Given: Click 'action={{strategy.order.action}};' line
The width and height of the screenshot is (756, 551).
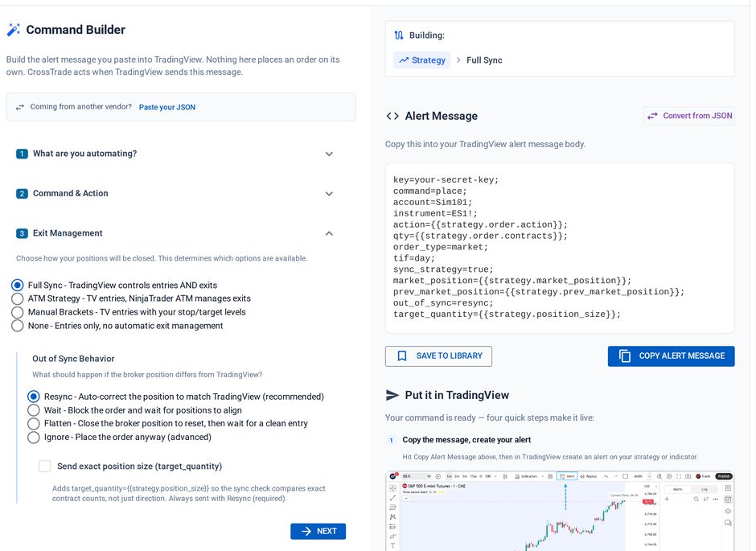Looking at the screenshot, I should pos(480,224).
